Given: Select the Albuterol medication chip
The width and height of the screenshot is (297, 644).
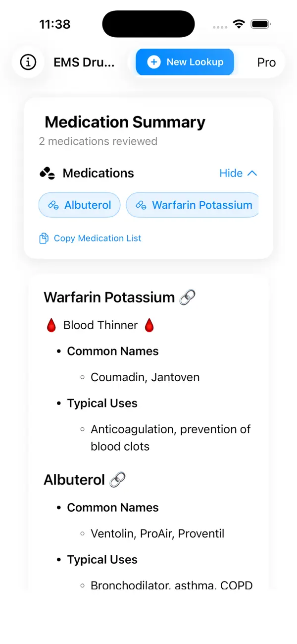Looking at the screenshot, I should click(x=79, y=205).
